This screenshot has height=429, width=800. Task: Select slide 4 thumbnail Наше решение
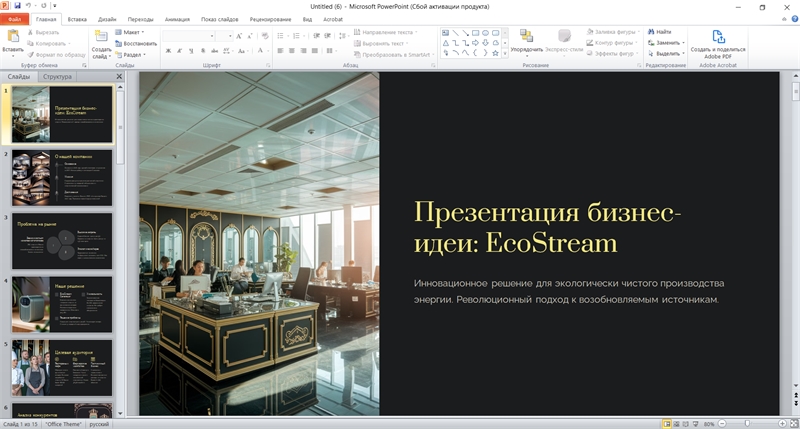coord(62,305)
